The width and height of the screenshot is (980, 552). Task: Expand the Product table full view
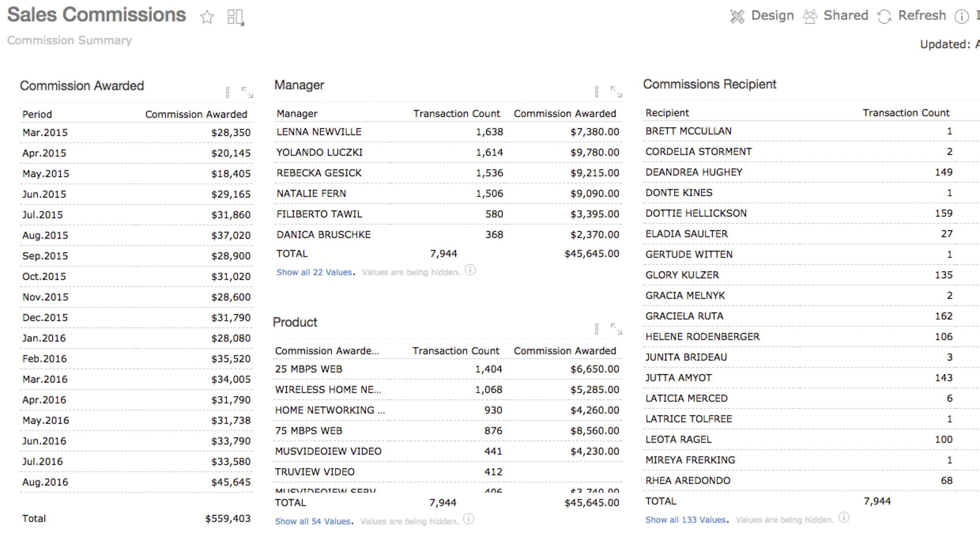(616, 329)
